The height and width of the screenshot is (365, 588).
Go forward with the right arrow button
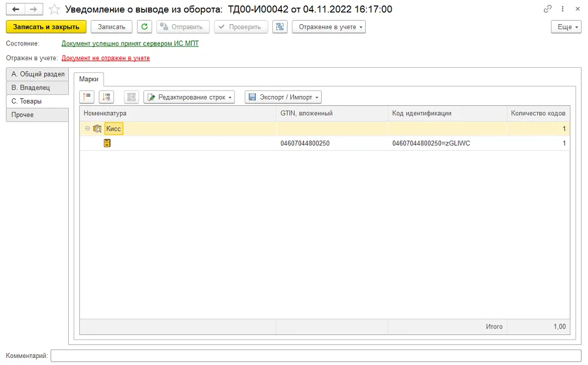(34, 9)
